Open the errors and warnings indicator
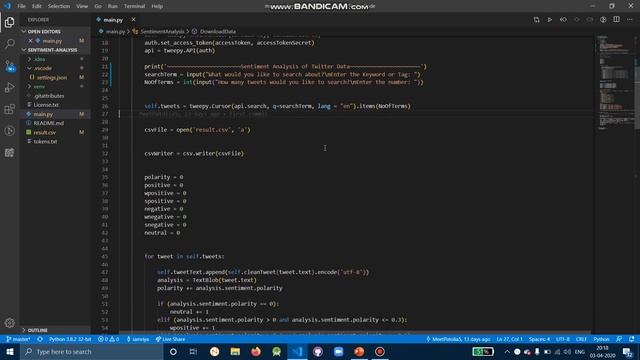Screen dimensions: 640x360 [109, 339]
